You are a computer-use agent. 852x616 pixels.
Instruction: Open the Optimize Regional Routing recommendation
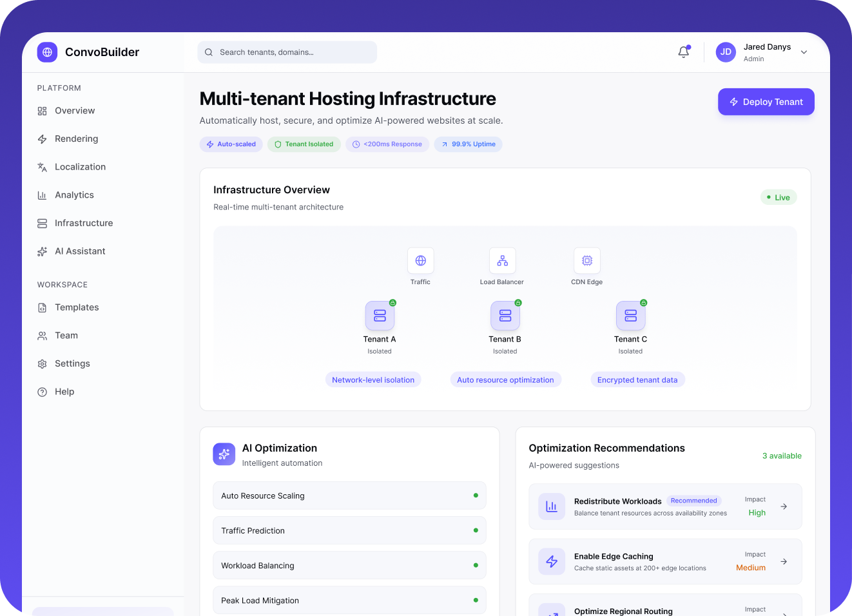(666, 606)
